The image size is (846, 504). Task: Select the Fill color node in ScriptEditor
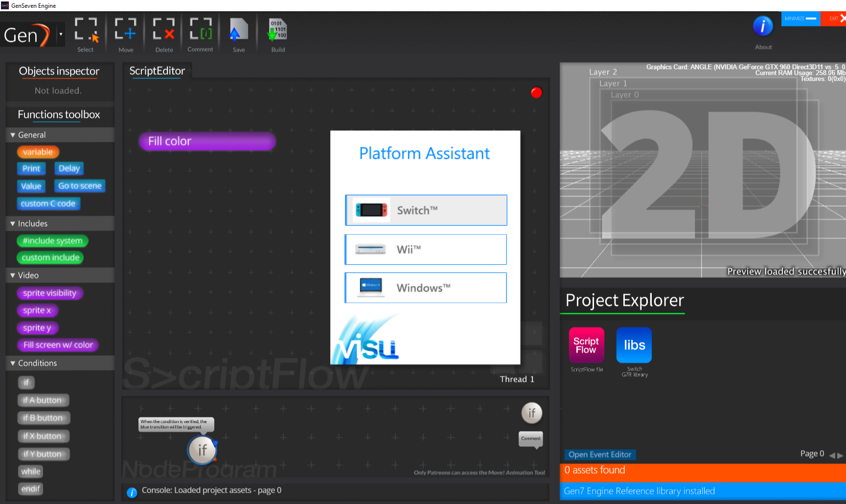click(x=207, y=141)
